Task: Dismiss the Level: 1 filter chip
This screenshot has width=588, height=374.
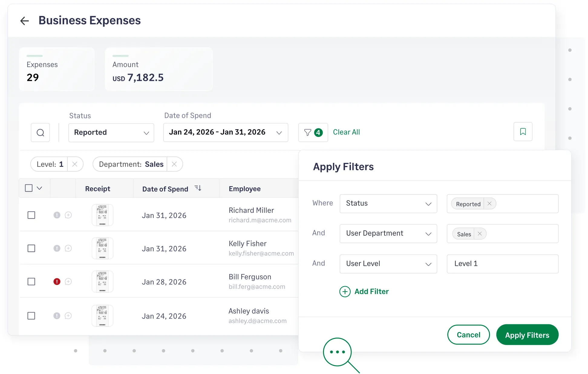Action: [75, 164]
